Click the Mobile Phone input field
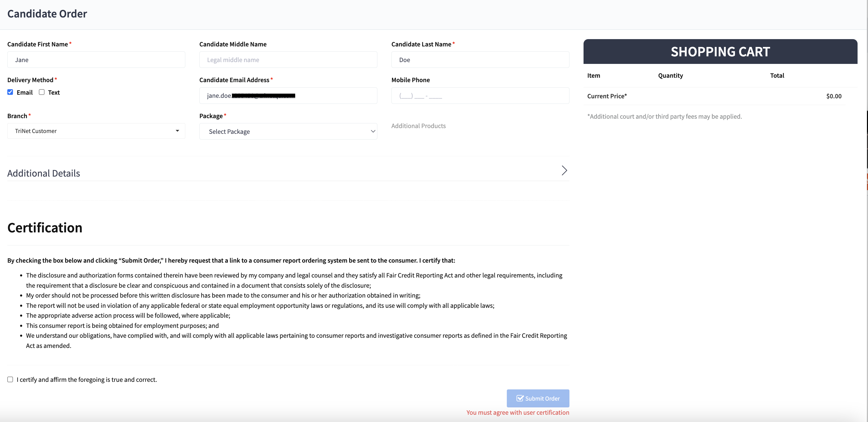The height and width of the screenshot is (422, 868). (480, 96)
